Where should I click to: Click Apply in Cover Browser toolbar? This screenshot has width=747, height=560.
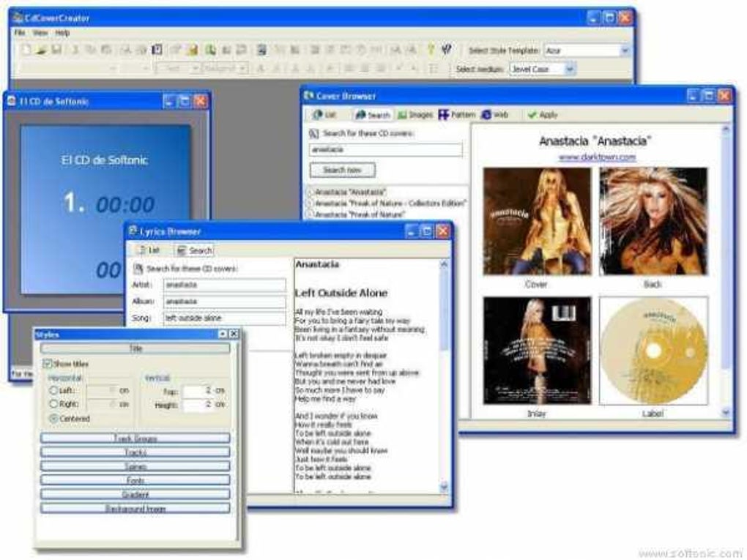pos(542,115)
